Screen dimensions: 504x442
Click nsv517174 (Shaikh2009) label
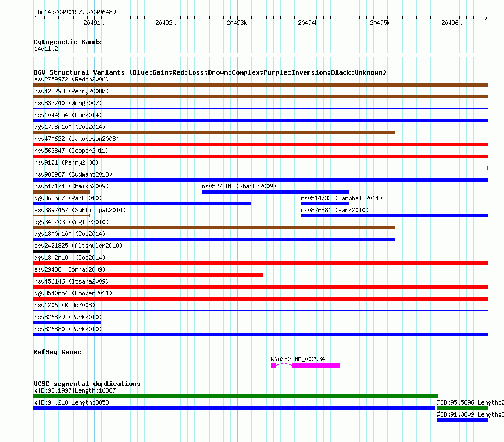71,186
